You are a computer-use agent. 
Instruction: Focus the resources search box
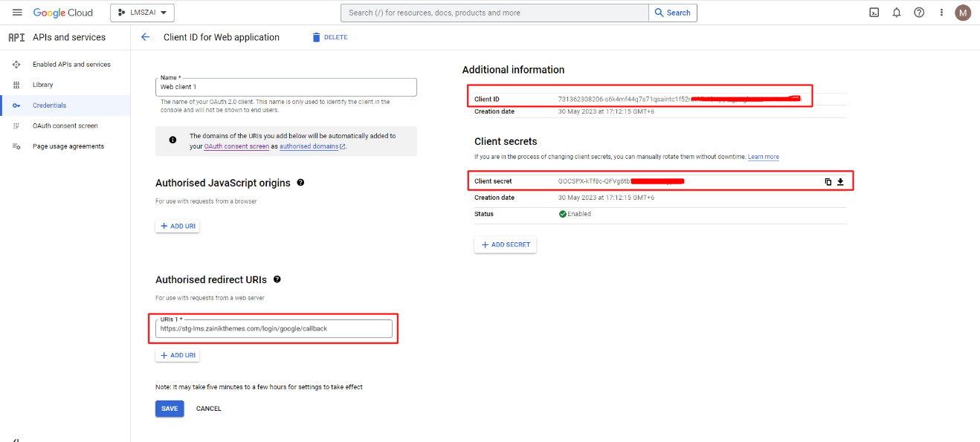click(x=494, y=13)
